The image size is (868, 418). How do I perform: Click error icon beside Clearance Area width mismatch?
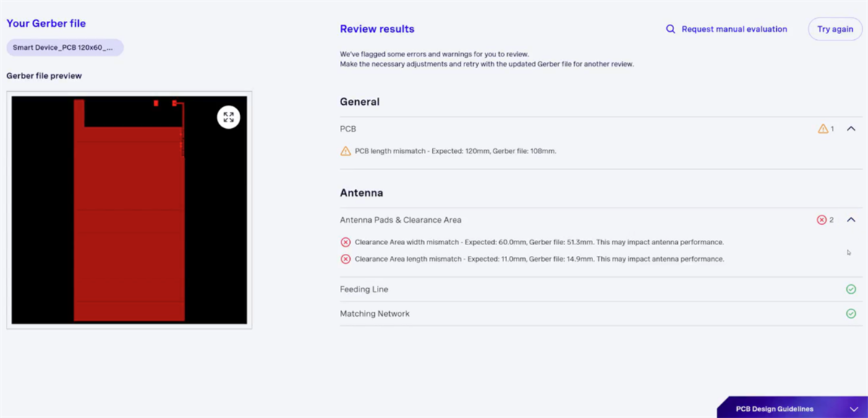[346, 242]
